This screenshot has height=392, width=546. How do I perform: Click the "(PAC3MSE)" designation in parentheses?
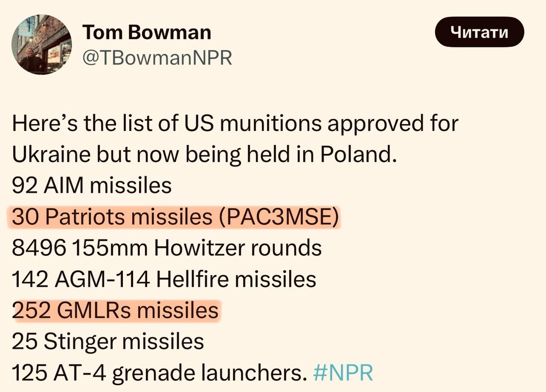[x=279, y=218]
